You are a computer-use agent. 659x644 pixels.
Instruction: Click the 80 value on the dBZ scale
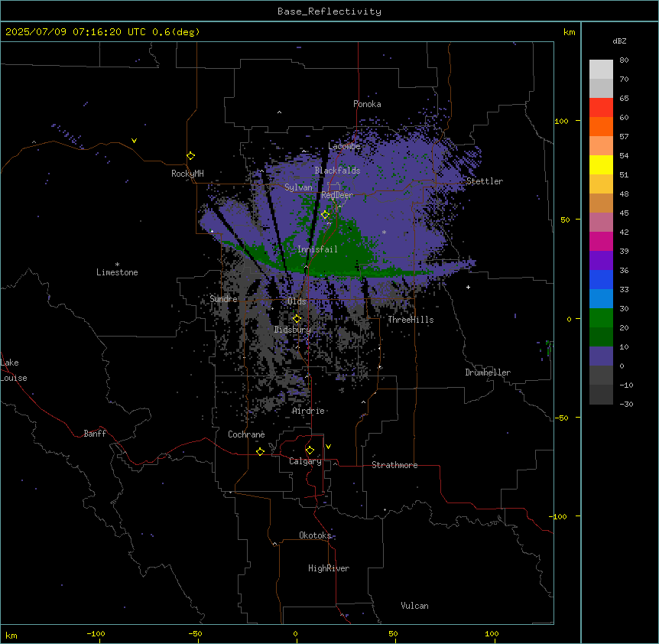coord(624,60)
